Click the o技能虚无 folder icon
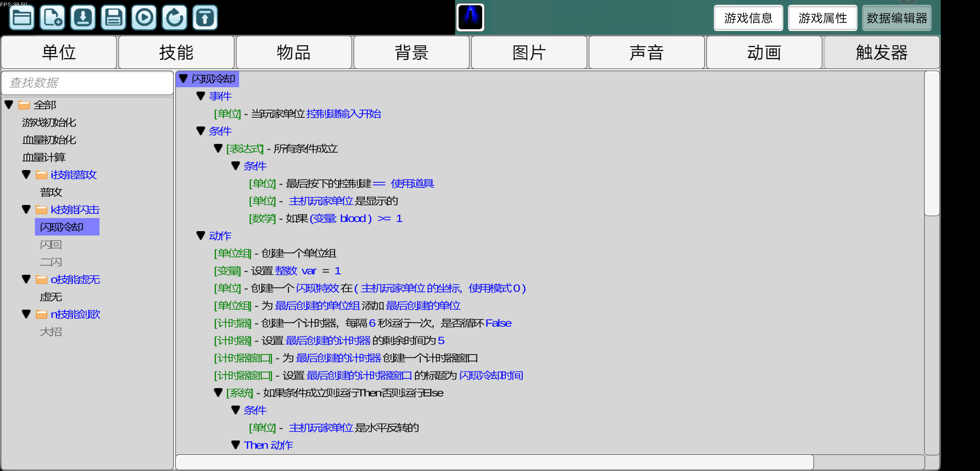The width and height of the screenshot is (980, 471). 41,280
